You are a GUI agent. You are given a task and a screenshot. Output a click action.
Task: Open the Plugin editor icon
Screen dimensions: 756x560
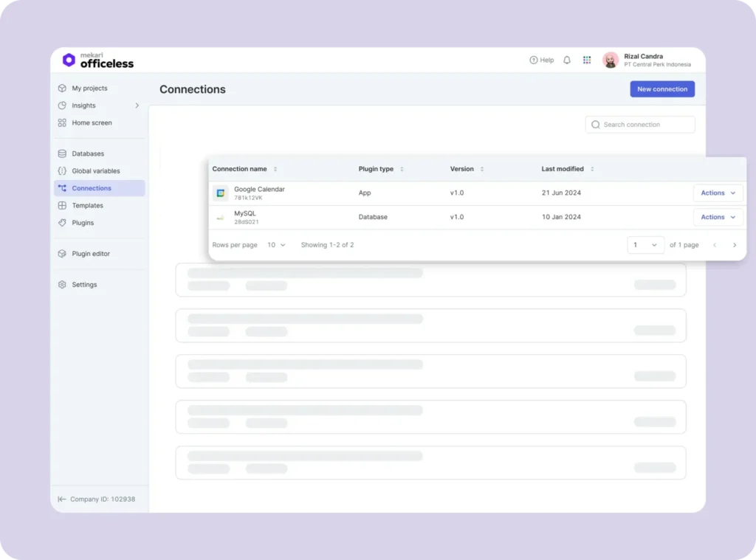coord(62,253)
